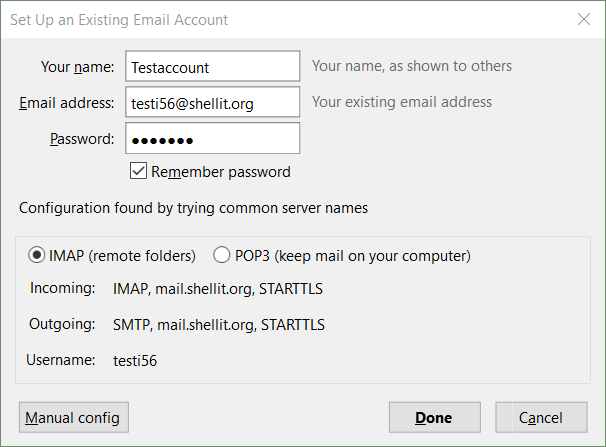This screenshot has height=447, width=606.
Task: Click the 'Email address:' field label
Action: click(x=67, y=103)
